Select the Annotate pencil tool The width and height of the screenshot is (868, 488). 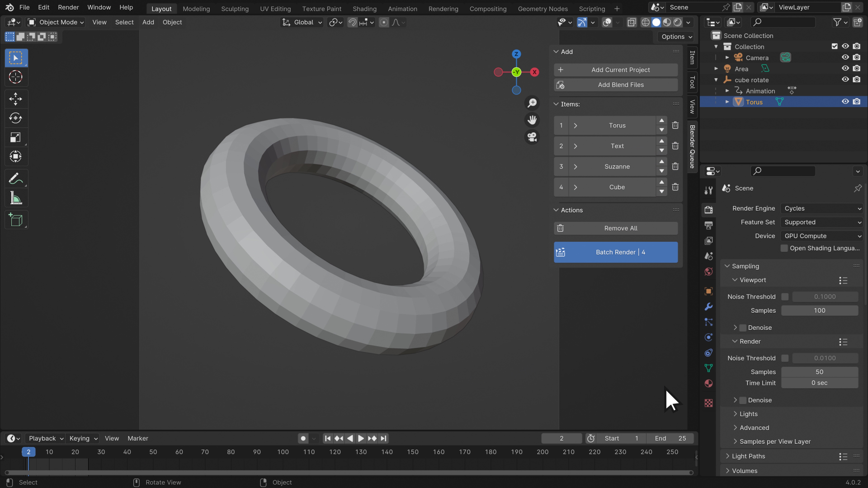coord(16,179)
